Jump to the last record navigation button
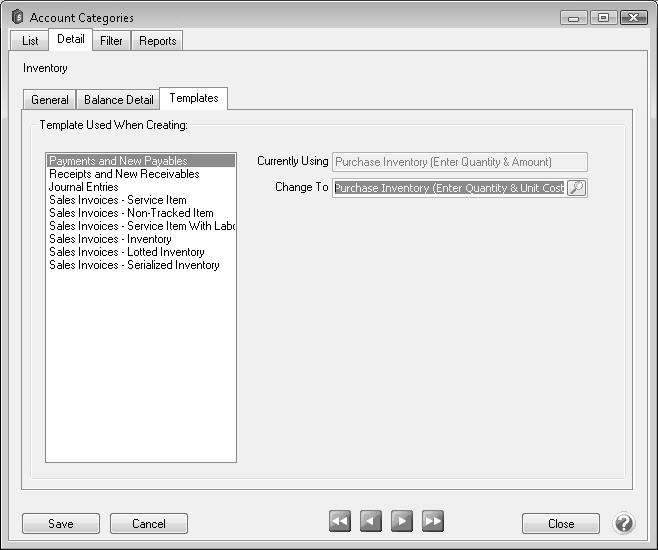The width and height of the screenshot is (658, 550). coord(433,522)
